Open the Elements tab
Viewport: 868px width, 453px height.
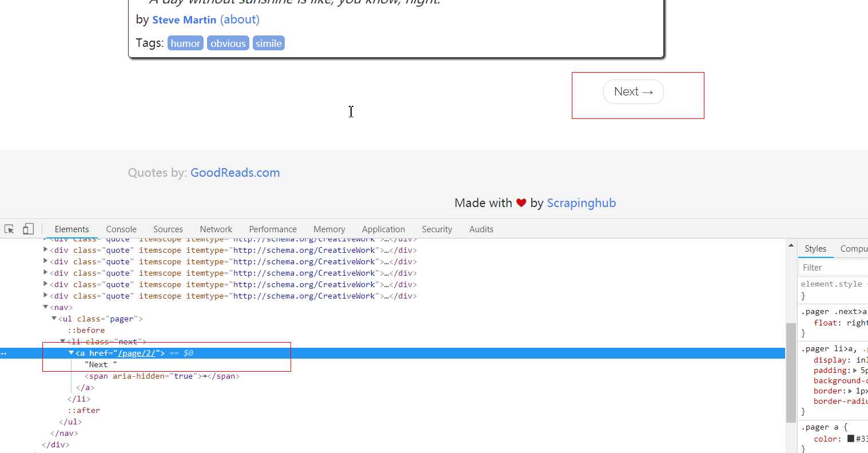[x=71, y=229]
